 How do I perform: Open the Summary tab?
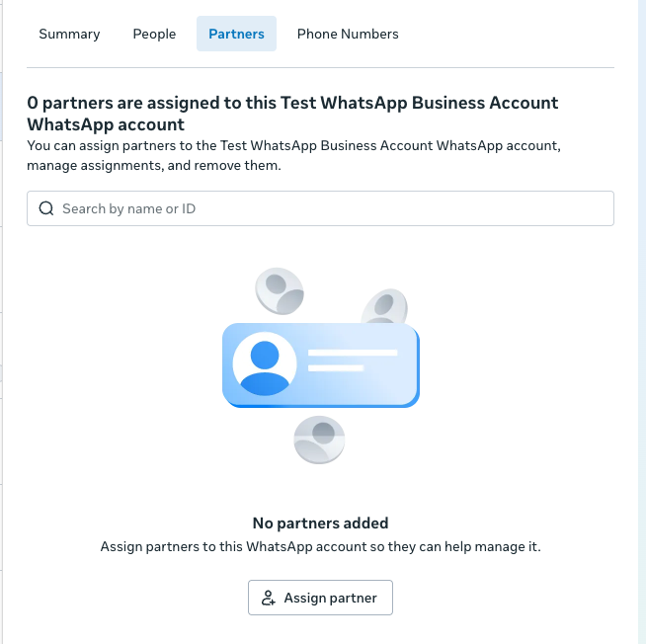[x=69, y=34]
